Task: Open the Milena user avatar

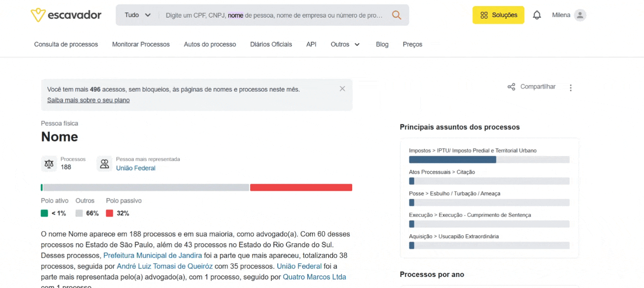Action: pyautogui.click(x=580, y=15)
